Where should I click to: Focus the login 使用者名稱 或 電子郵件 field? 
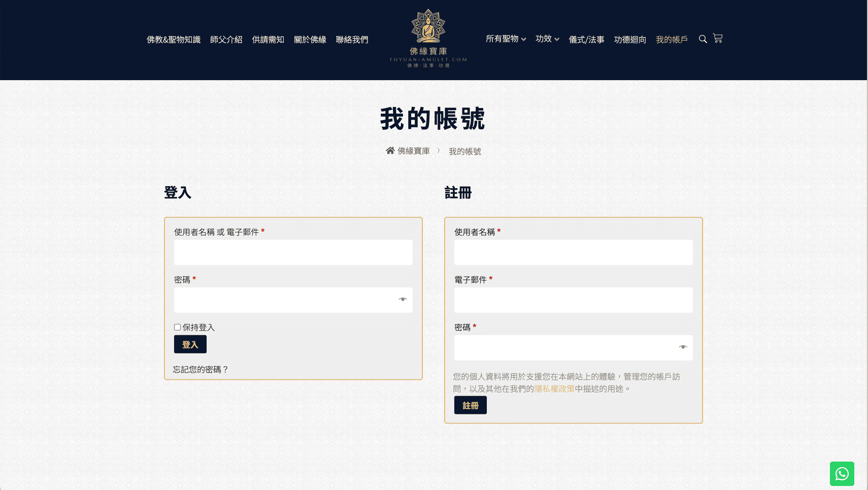click(293, 253)
